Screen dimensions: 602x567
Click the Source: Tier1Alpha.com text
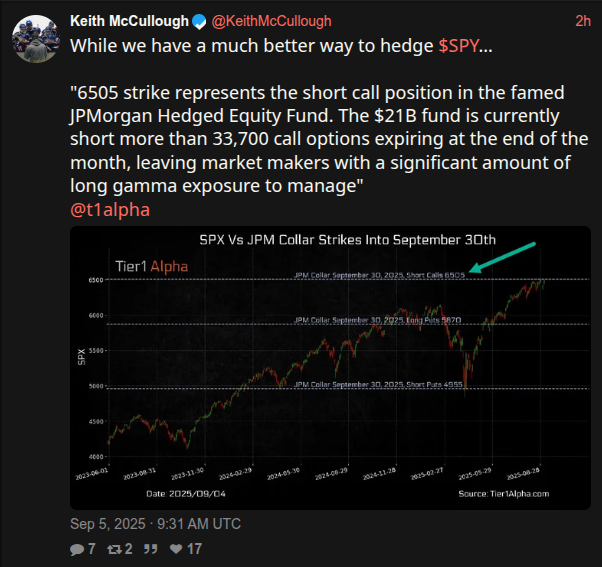click(x=504, y=494)
